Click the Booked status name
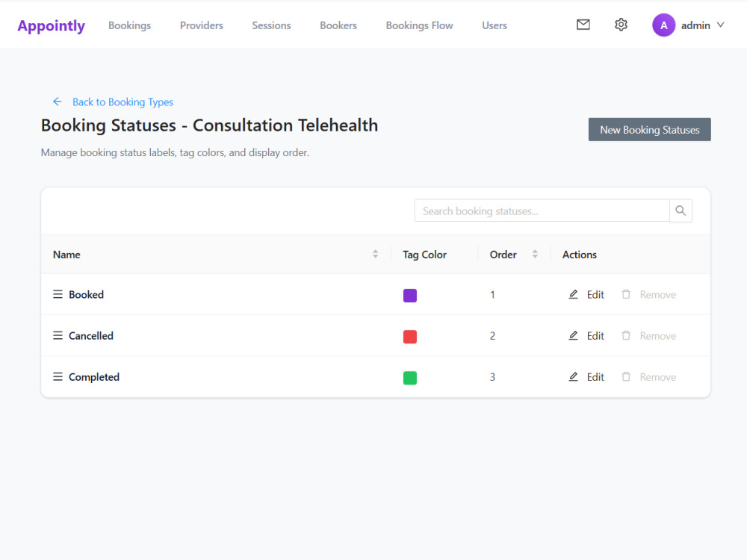This screenshot has height=560, width=747. coord(86,295)
